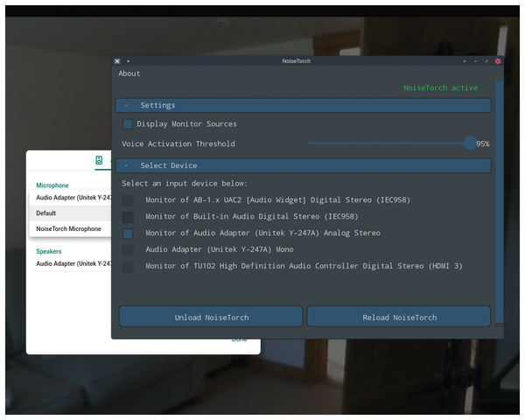This screenshot has height=420, width=525.
Task: Adjust the Voice Activation Threshold slider knob
Action: pyautogui.click(x=471, y=143)
